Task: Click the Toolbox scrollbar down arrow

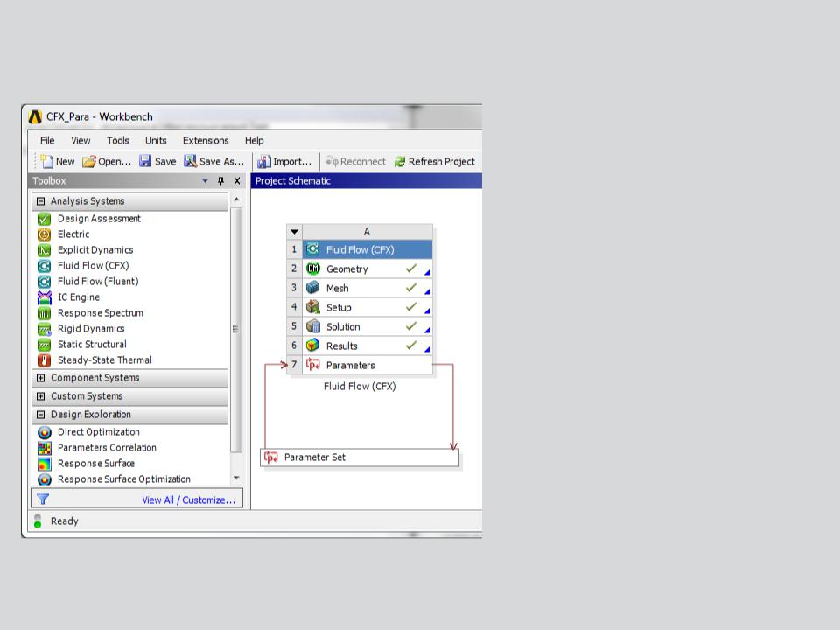Action: [x=236, y=478]
